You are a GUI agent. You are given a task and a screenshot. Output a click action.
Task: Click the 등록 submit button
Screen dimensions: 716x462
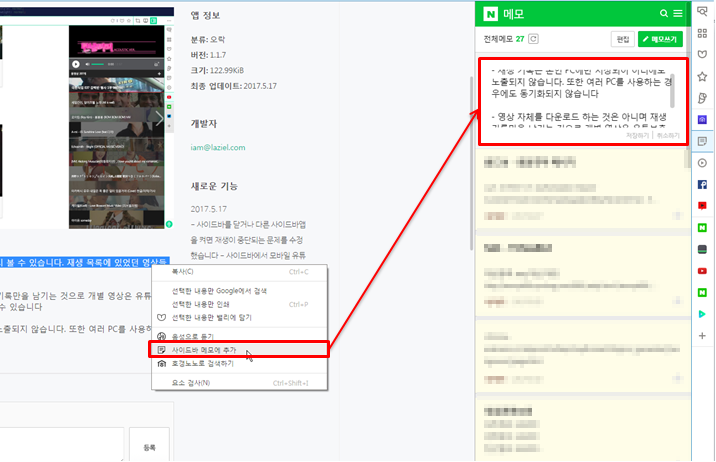point(150,447)
